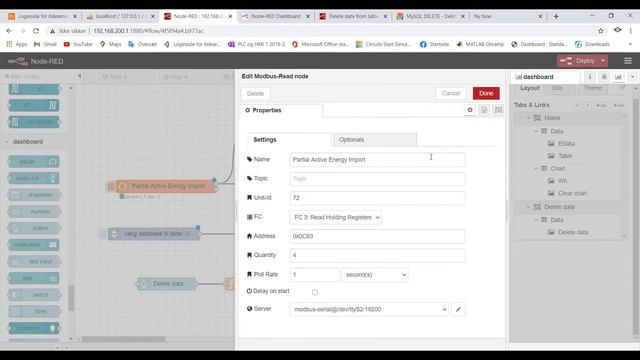Select the audio out palette node

coord(34,178)
